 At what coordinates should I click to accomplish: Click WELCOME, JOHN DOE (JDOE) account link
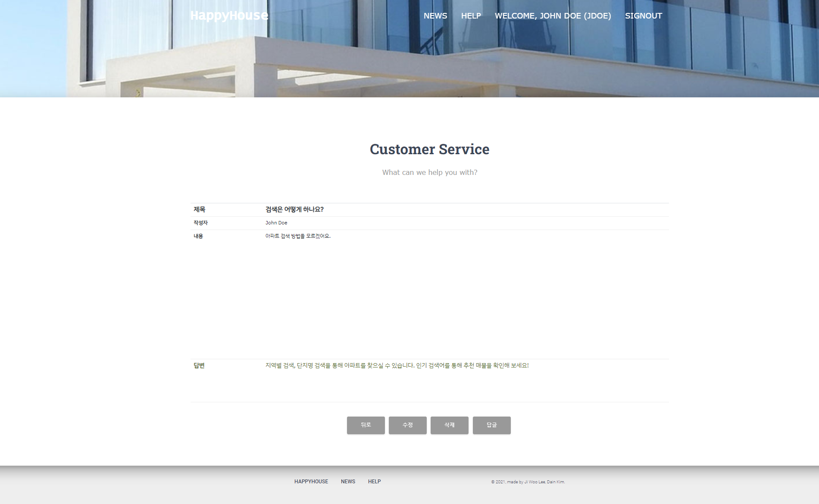(553, 16)
